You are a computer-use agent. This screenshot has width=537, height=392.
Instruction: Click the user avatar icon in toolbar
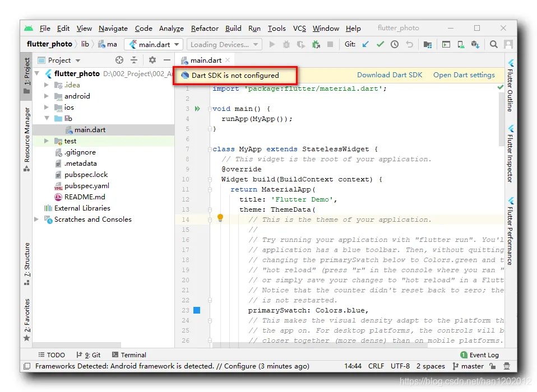[508, 44]
